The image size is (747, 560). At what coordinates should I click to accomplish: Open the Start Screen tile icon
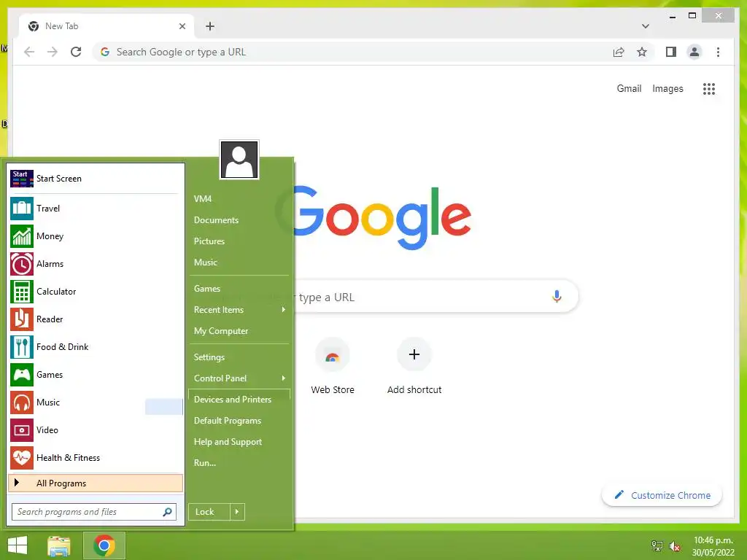click(21, 179)
